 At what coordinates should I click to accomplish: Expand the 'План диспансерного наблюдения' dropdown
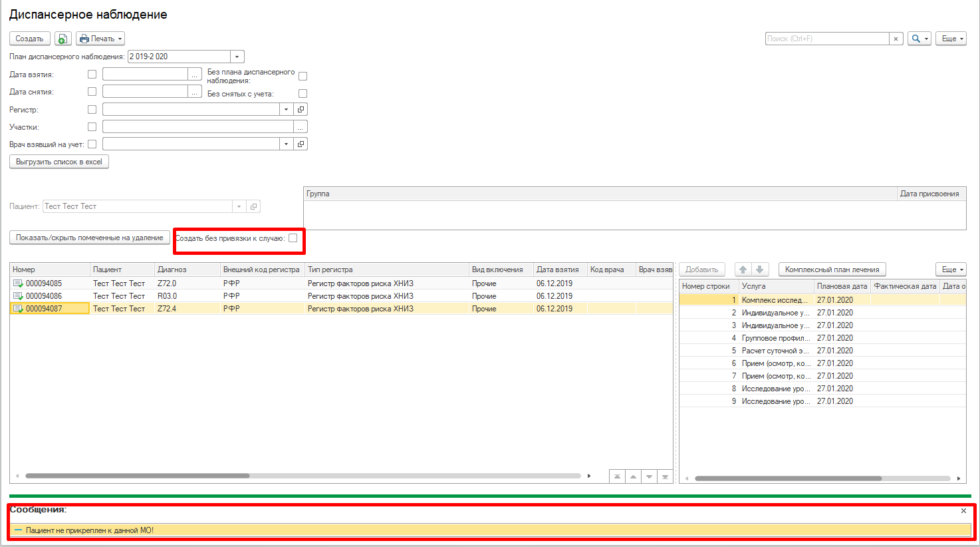tap(237, 57)
